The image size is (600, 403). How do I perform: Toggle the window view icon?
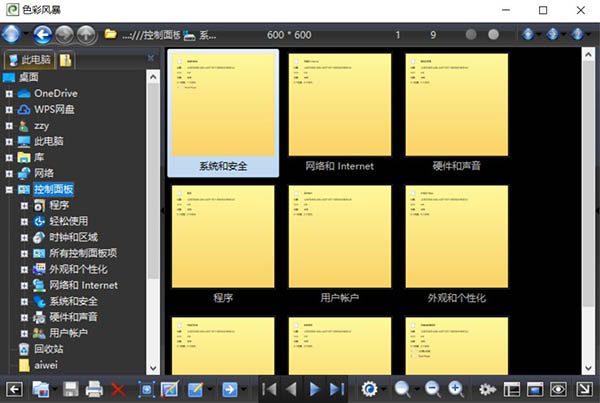point(535,390)
